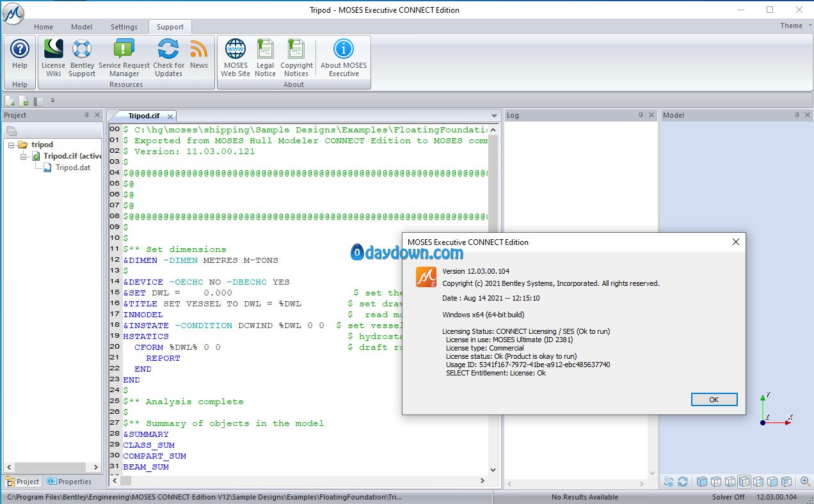Select the Support ribbon tab

[170, 27]
